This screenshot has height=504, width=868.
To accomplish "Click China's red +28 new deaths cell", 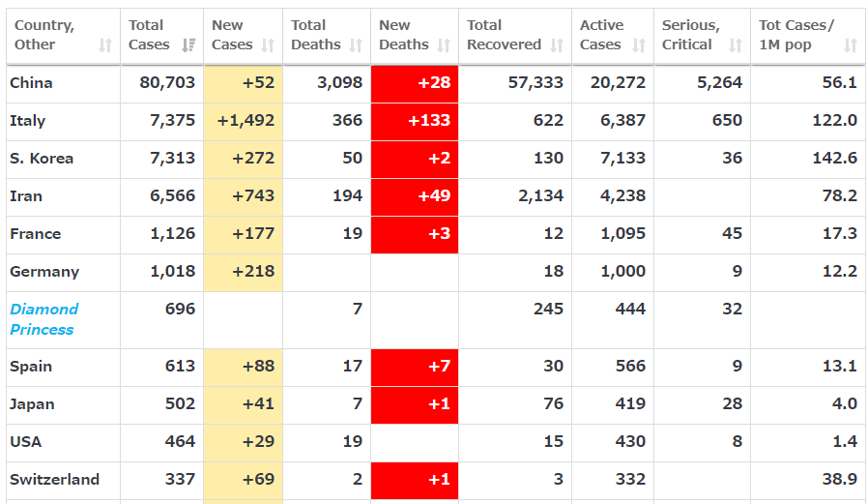I will 415,83.
